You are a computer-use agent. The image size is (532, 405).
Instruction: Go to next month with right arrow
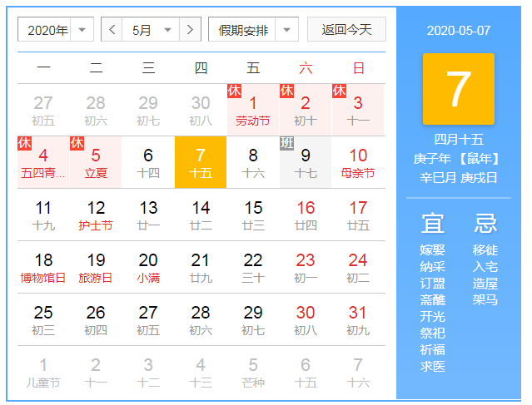[x=190, y=29]
